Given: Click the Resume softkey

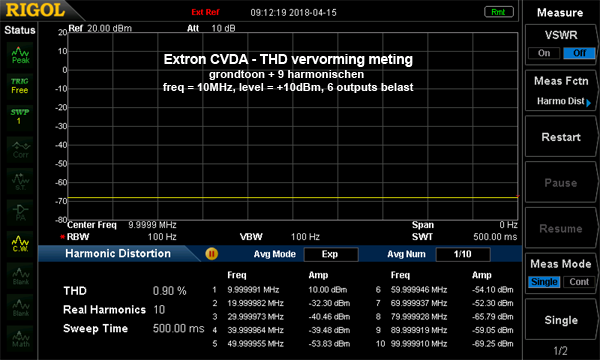Looking at the screenshot, I should [561, 228].
